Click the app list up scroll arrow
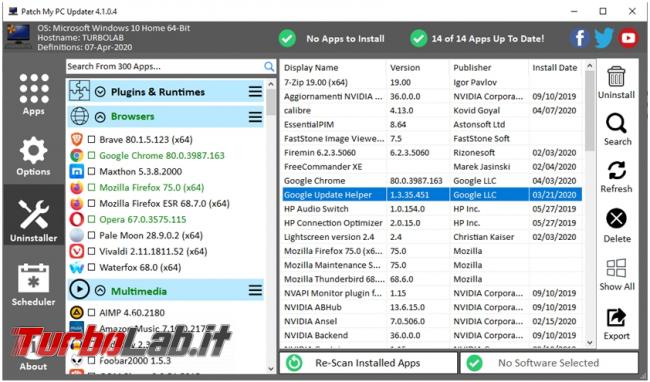This screenshot has height=382, width=650. (x=271, y=84)
